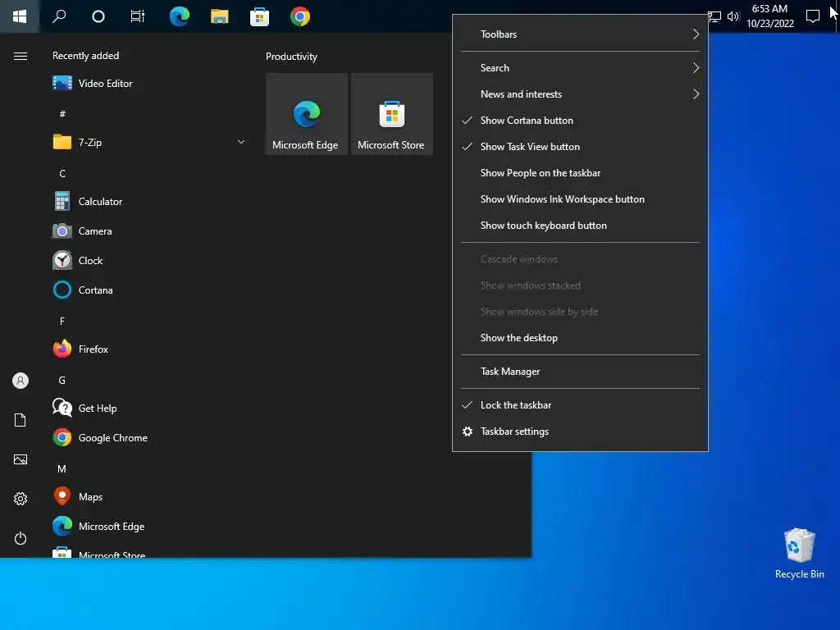
Task: Open Clock app from Start list
Action: [x=150, y=261]
